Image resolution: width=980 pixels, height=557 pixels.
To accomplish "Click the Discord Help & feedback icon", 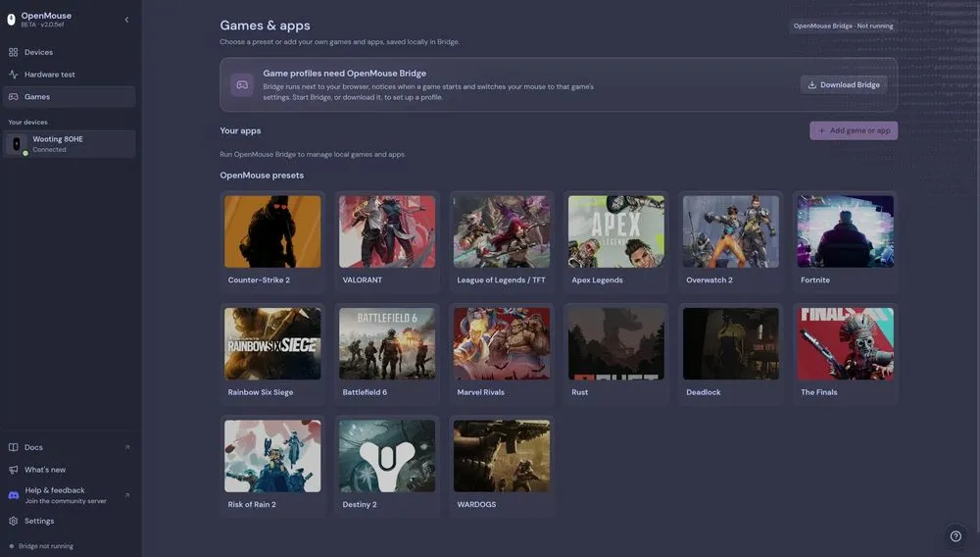I will pyautogui.click(x=13, y=495).
